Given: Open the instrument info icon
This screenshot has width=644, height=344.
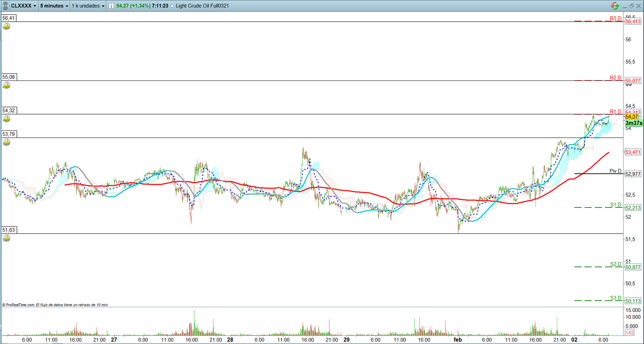Looking at the screenshot, I should coord(111,6).
